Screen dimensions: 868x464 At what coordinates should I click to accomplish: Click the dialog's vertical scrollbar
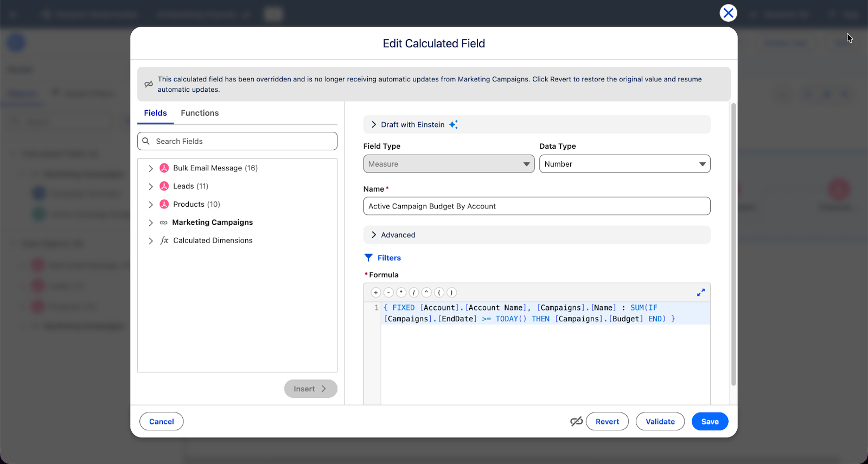733,244
